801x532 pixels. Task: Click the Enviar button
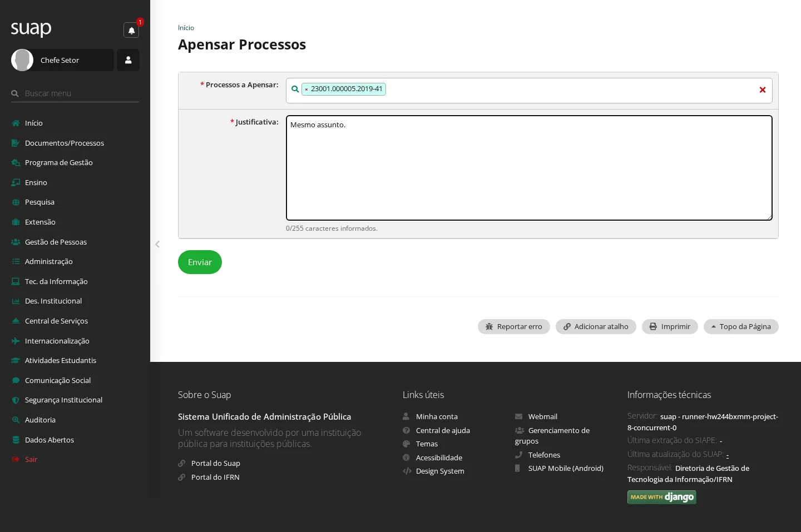[x=200, y=262]
